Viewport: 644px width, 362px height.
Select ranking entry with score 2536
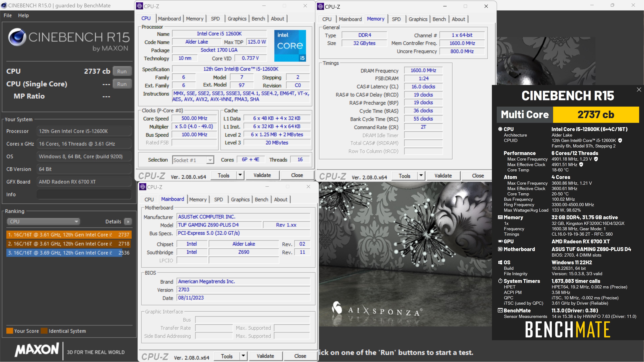(x=69, y=253)
